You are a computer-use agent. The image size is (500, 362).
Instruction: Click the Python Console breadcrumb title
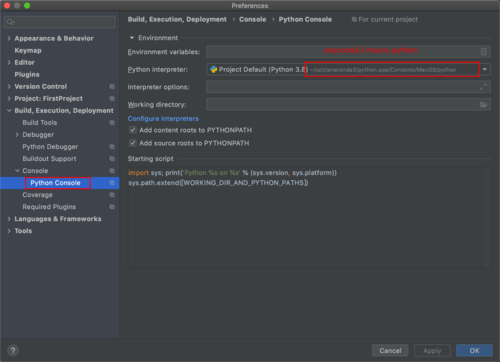pos(305,19)
